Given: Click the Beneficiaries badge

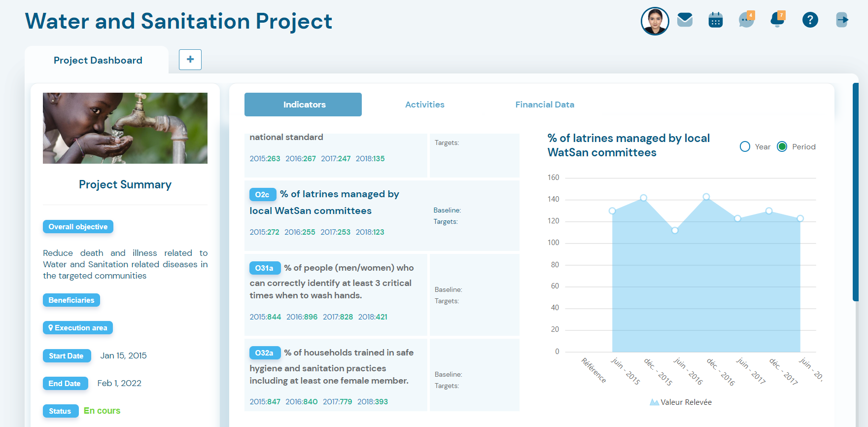Looking at the screenshot, I should [71, 300].
